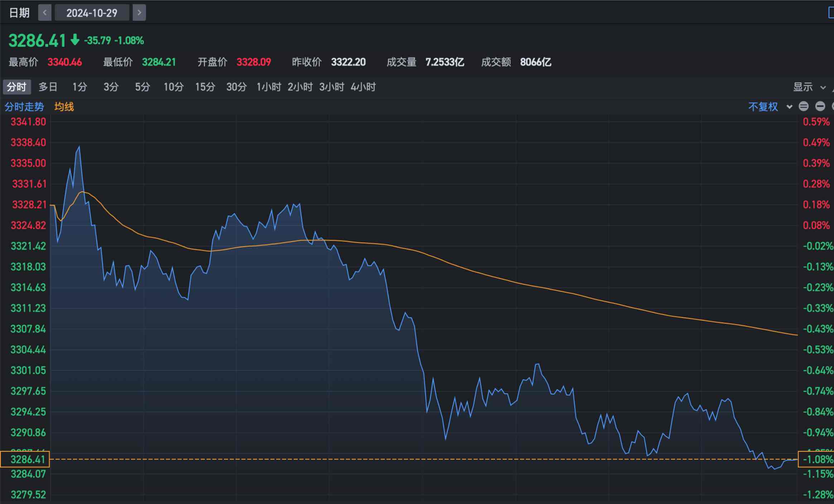Screen dimensions: 834x504
Task: Click the 3286.41 current price marker on axis
Action: coord(25,459)
